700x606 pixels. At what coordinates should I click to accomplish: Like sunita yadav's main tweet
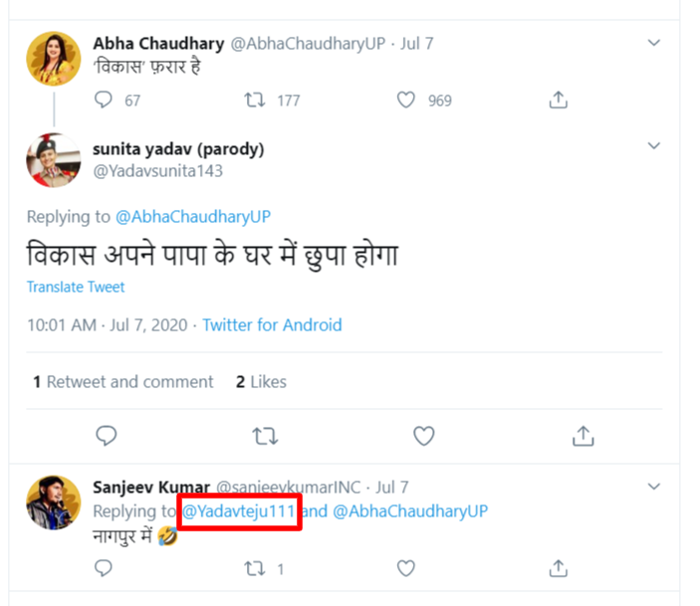[x=423, y=436]
